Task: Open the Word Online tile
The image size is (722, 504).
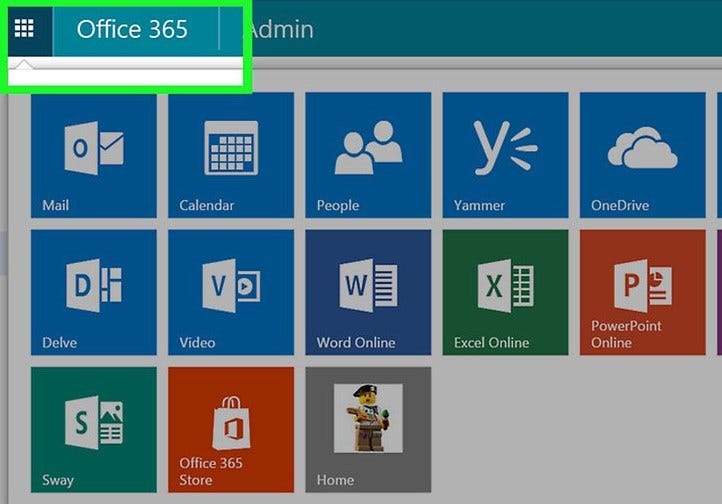Action: click(x=368, y=292)
